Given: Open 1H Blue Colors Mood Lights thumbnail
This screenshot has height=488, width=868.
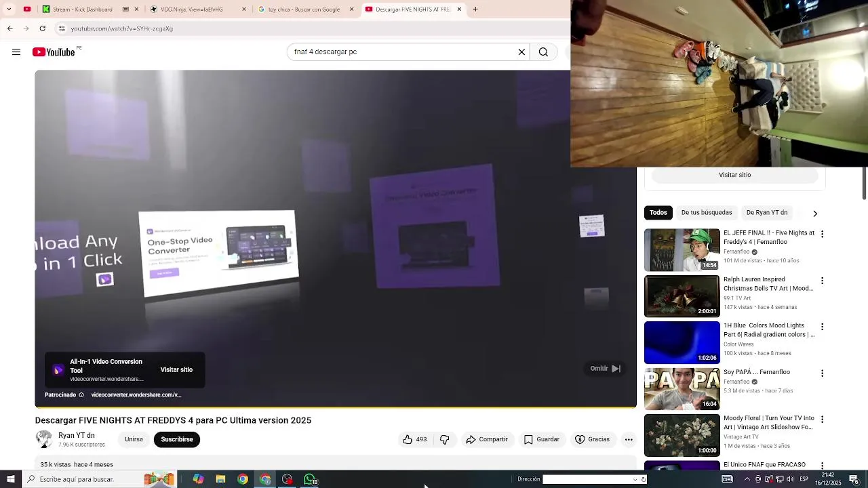Looking at the screenshot, I should pos(682,342).
